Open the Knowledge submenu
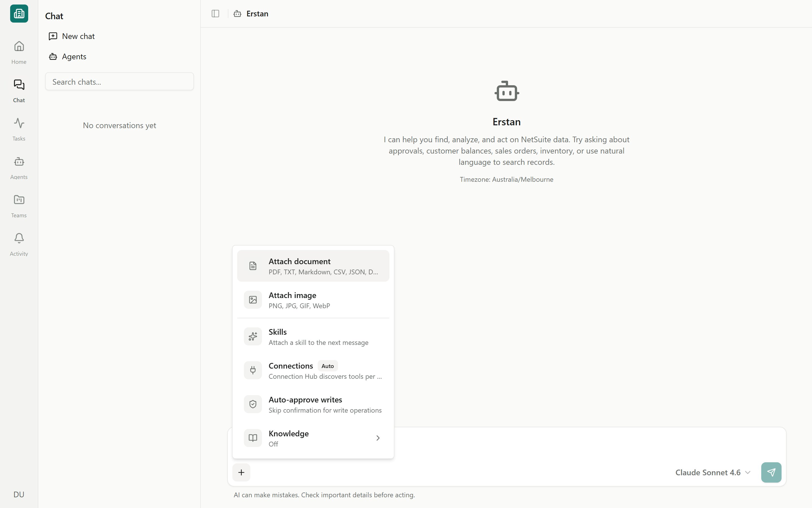This screenshot has height=508, width=812. 313,438
